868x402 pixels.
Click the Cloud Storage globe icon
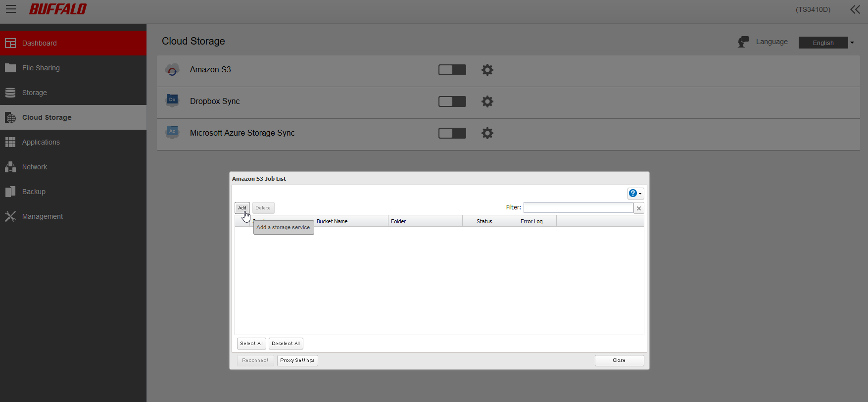coord(10,117)
